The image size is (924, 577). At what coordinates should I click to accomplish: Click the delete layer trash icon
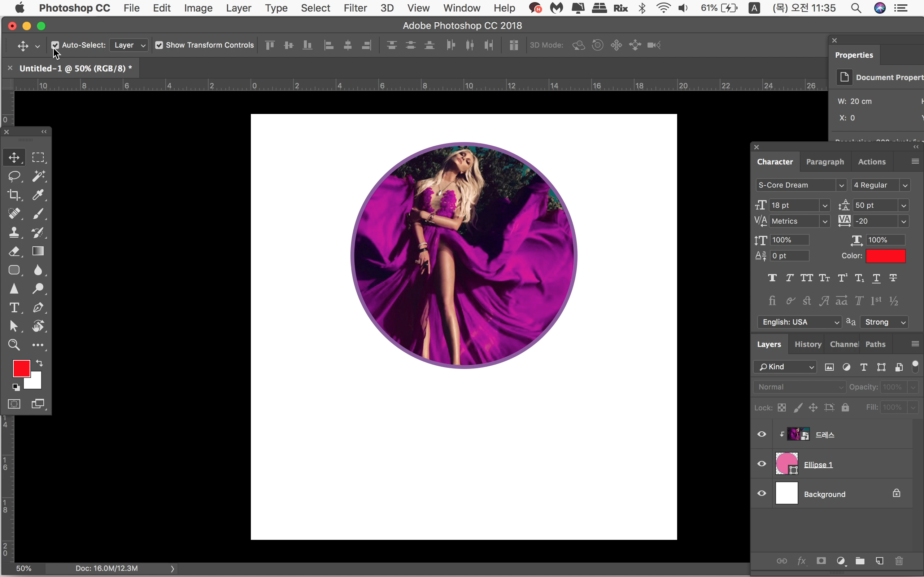coord(899,561)
